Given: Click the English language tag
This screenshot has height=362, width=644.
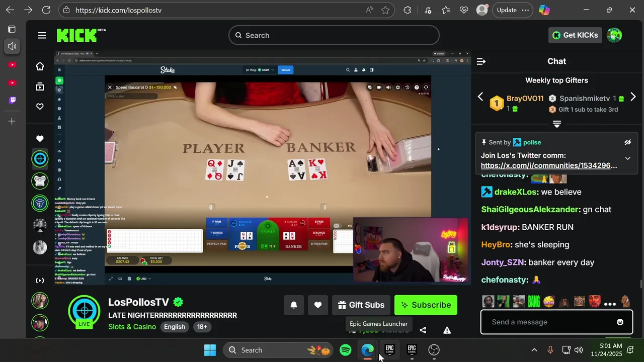Looking at the screenshot, I should [175, 327].
